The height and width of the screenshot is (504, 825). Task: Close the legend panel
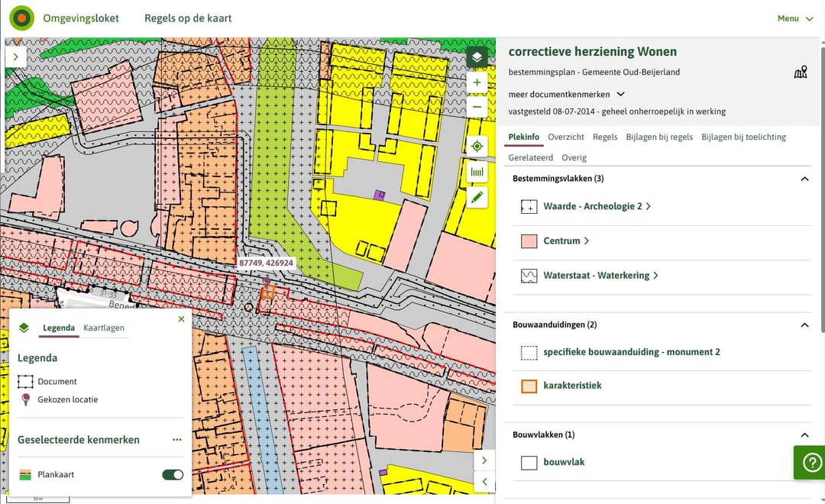tap(181, 319)
